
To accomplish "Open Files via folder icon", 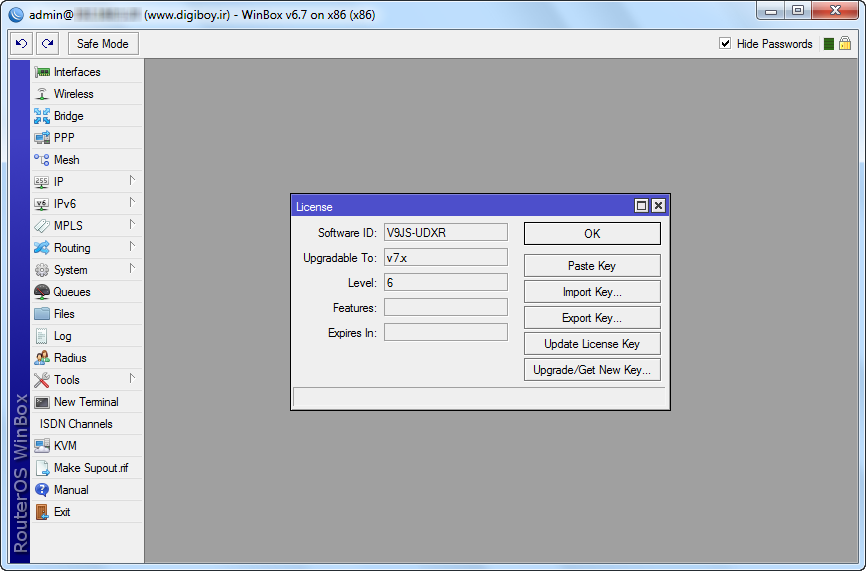I will 42,314.
